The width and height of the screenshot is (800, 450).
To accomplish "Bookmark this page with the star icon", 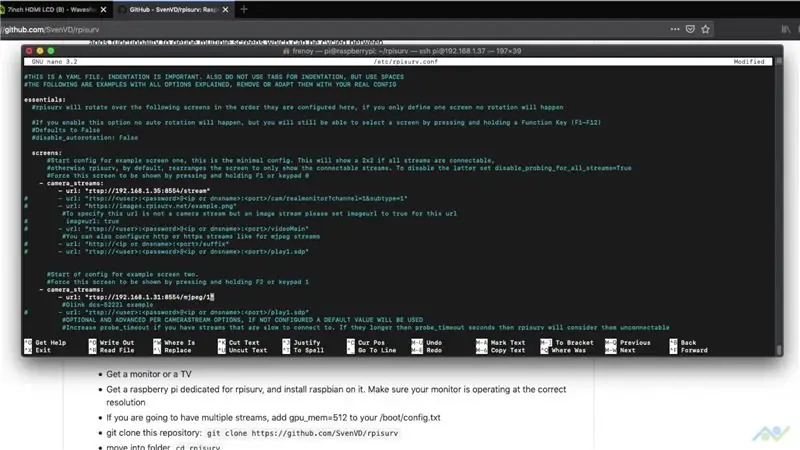I will pyautogui.click(x=705, y=29).
